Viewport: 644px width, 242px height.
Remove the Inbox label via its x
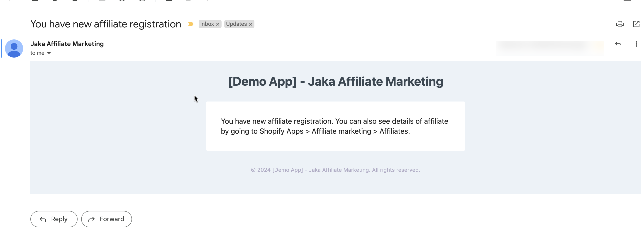tap(218, 24)
